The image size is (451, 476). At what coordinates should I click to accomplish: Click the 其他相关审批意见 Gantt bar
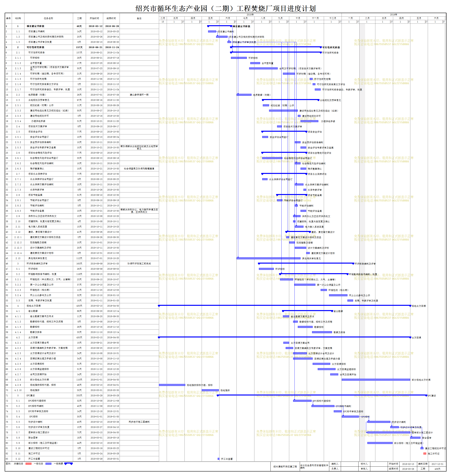click(x=268, y=259)
